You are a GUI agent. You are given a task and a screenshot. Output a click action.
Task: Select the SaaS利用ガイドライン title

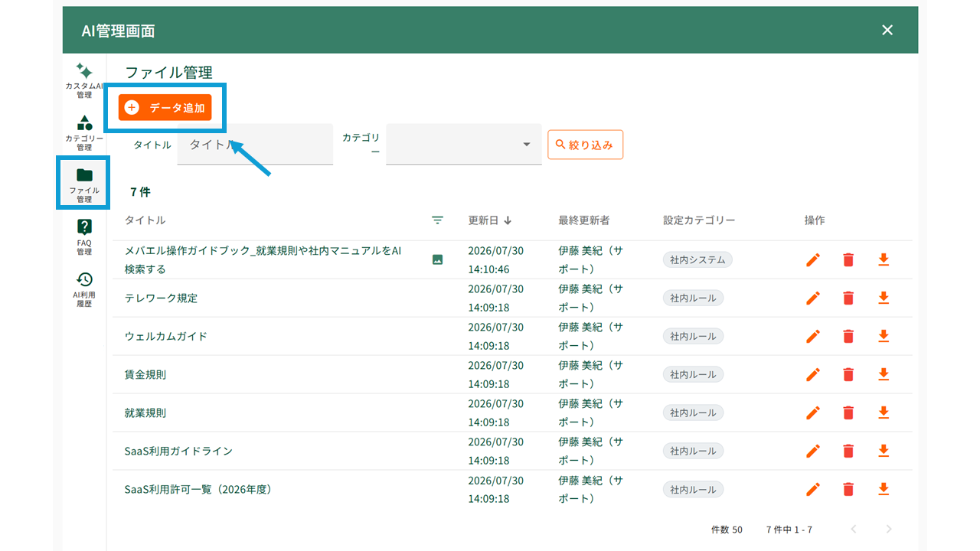178,451
